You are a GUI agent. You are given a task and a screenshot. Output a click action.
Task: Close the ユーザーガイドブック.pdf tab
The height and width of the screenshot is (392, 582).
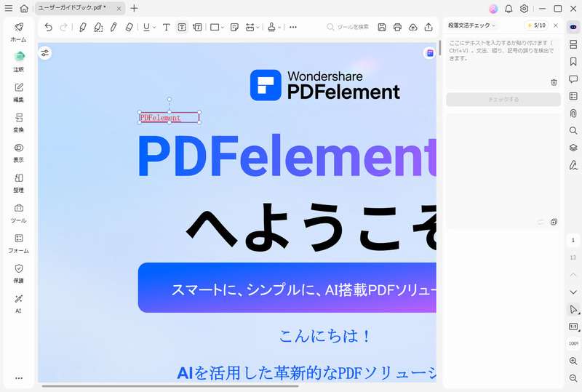[x=119, y=8]
